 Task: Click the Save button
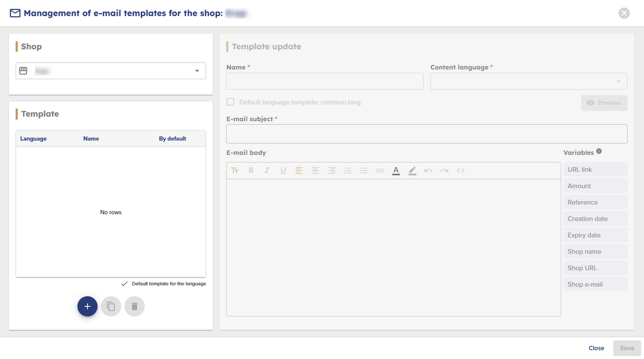(x=627, y=348)
